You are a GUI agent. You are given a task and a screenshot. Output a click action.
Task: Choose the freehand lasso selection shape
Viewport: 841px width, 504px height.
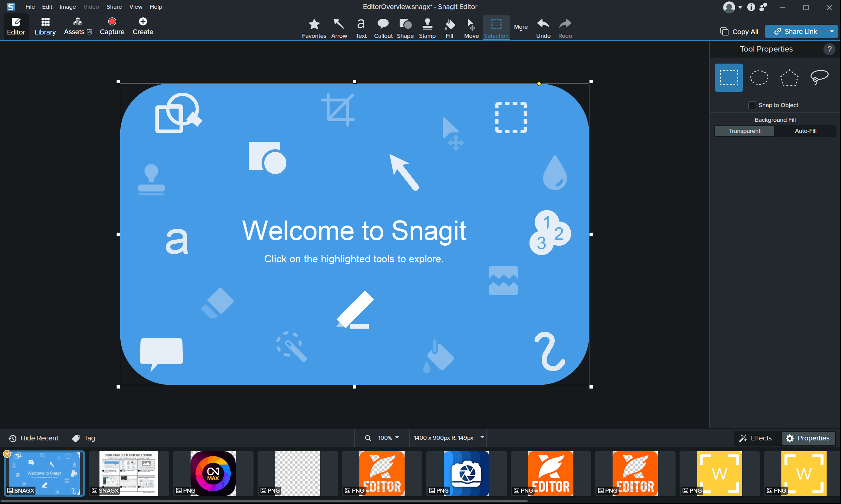click(819, 77)
